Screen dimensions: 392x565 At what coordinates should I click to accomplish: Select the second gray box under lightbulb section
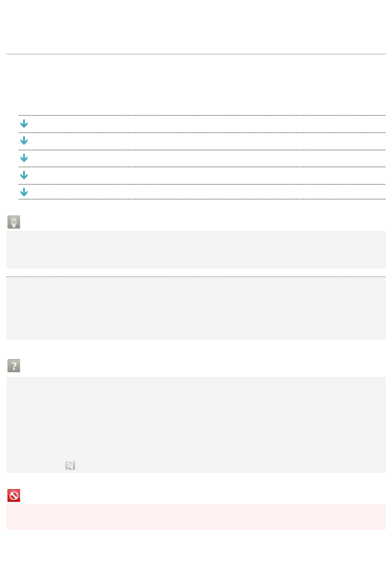point(196,308)
